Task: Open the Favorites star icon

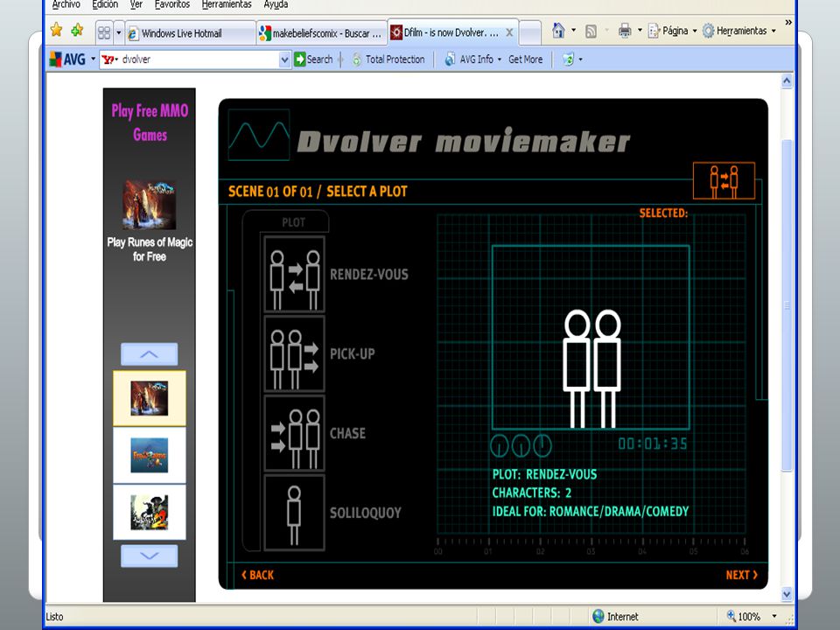Action: click(56, 30)
